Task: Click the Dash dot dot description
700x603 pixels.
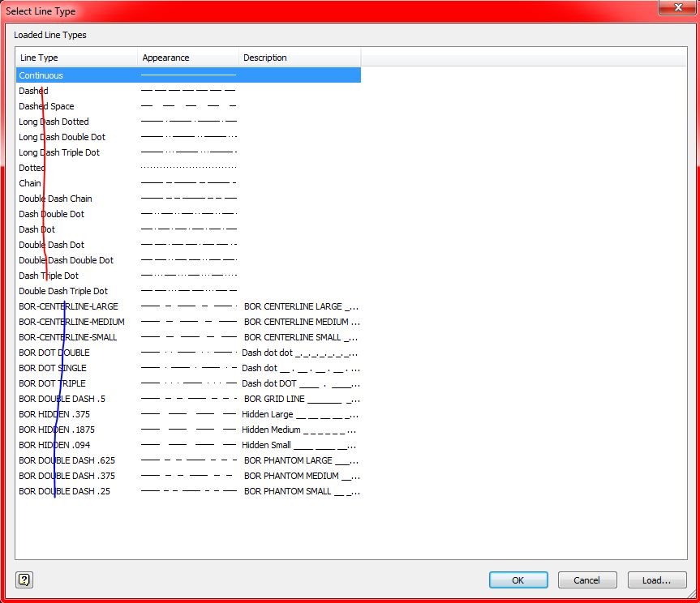Action: point(300,353)
